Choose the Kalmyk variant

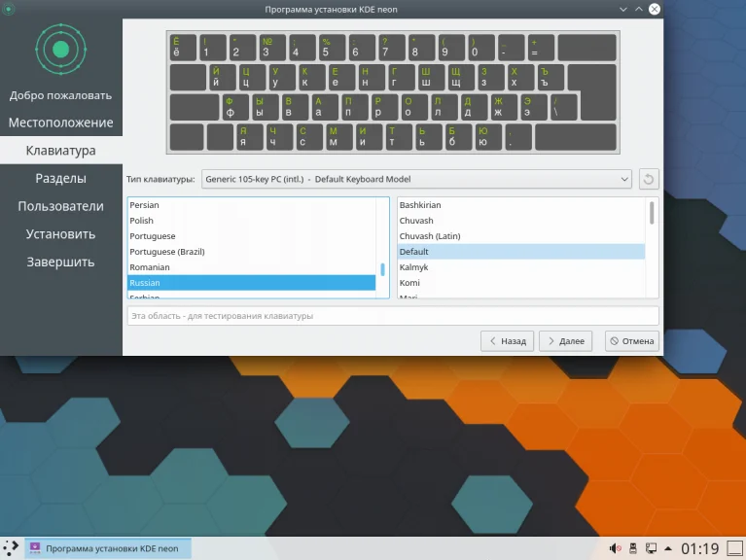(521, 267)
